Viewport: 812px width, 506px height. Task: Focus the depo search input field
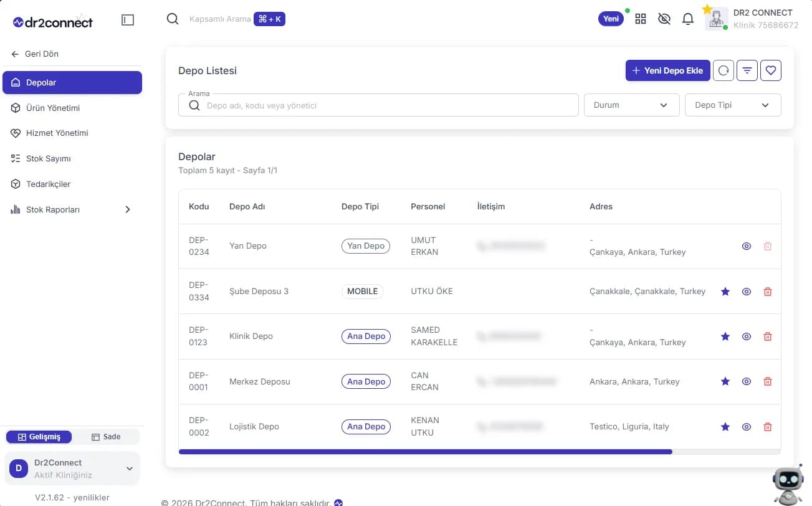pos(378,105)
